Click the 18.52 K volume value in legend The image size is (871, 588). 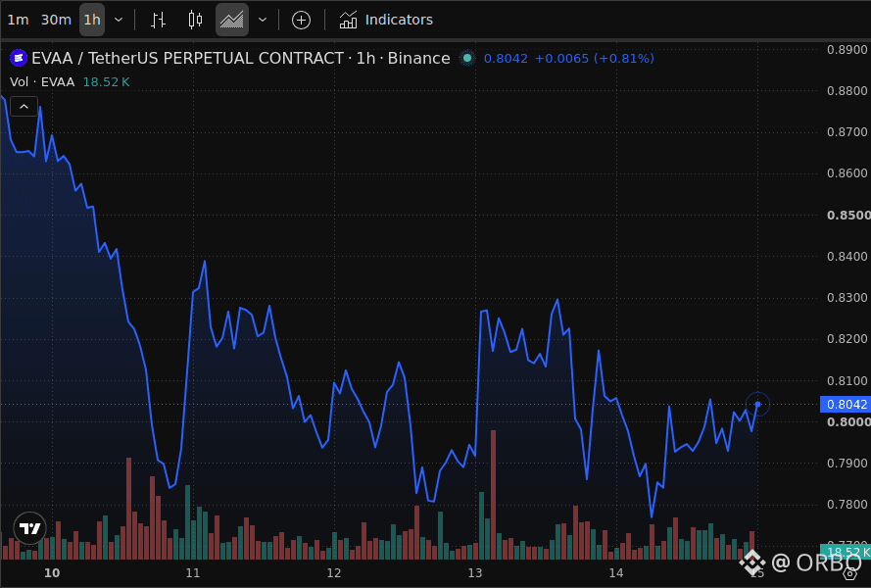coord(106,81)
